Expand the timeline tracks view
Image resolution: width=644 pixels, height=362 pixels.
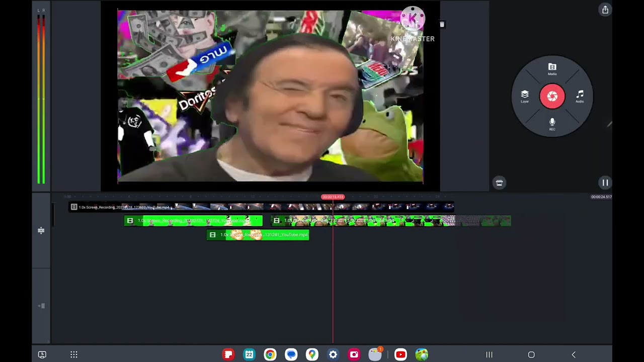tap(41, 230)
